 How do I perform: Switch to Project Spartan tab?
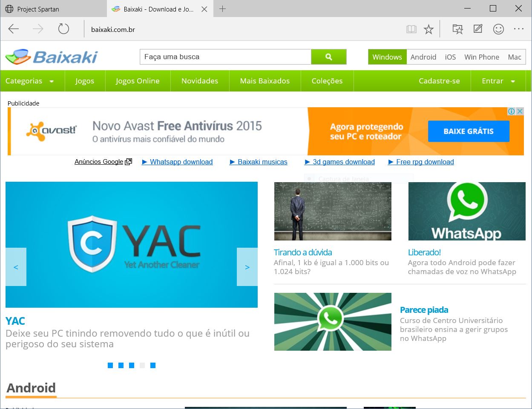53,9
